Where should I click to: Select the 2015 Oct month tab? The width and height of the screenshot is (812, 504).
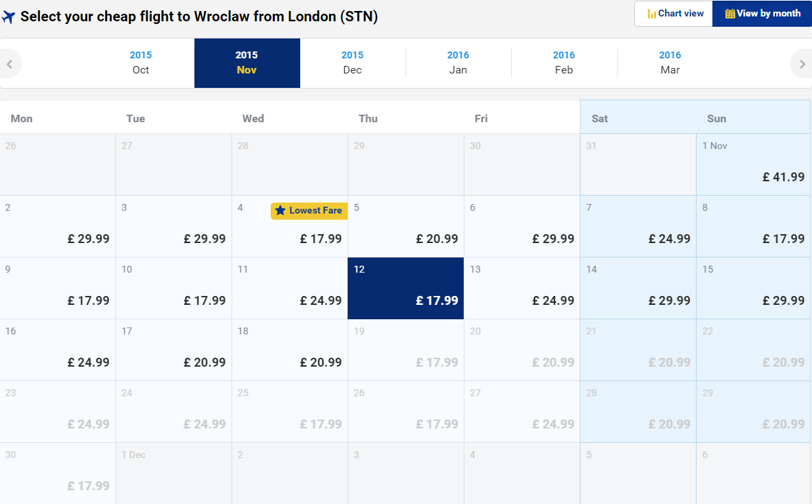click(141, 62)
